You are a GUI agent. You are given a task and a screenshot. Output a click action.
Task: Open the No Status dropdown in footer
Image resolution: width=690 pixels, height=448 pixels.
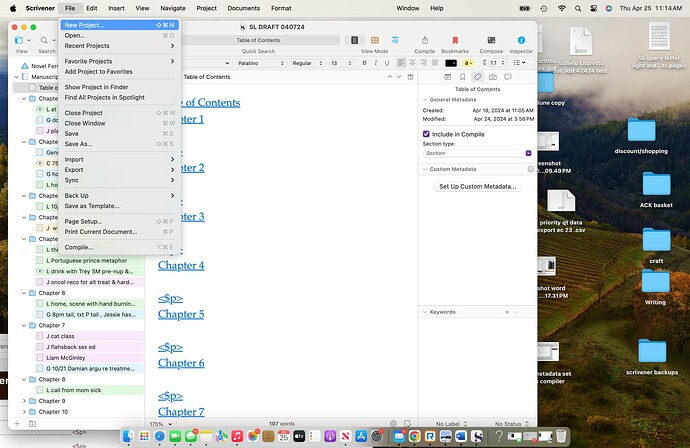512,424
